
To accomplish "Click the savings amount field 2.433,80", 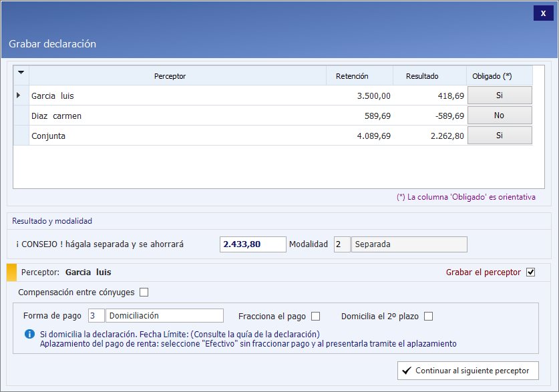I will pos(252,244).
